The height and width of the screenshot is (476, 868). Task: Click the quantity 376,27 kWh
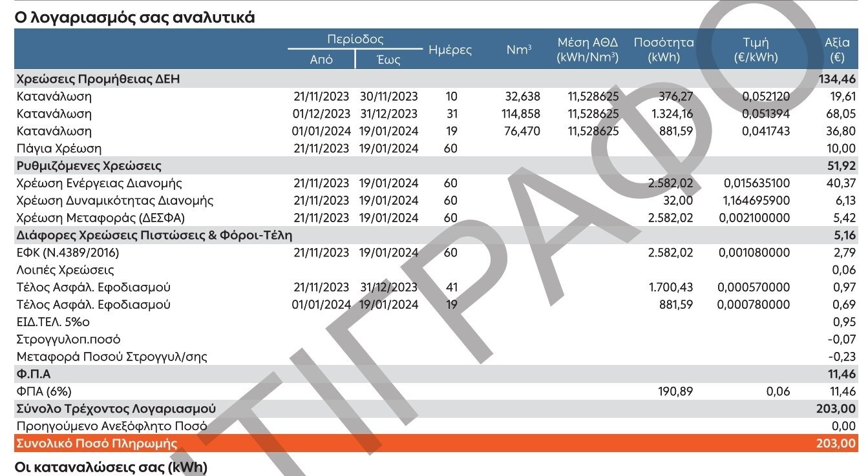pos(675,97)
